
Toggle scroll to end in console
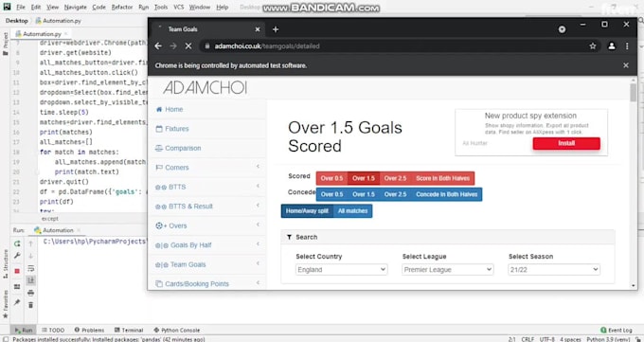(x=31, y=280)
